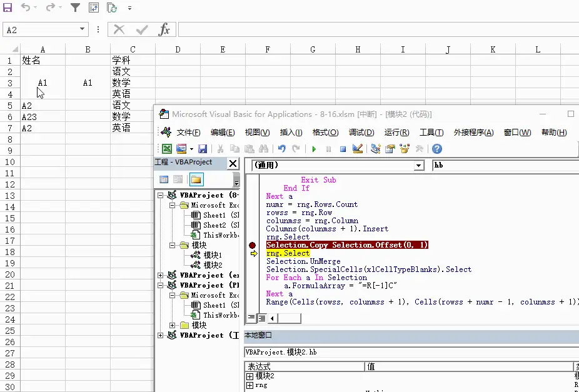Open the customize quick access toolbar arrow
This screenshot has width=579, height=392.
coord(129,8)
